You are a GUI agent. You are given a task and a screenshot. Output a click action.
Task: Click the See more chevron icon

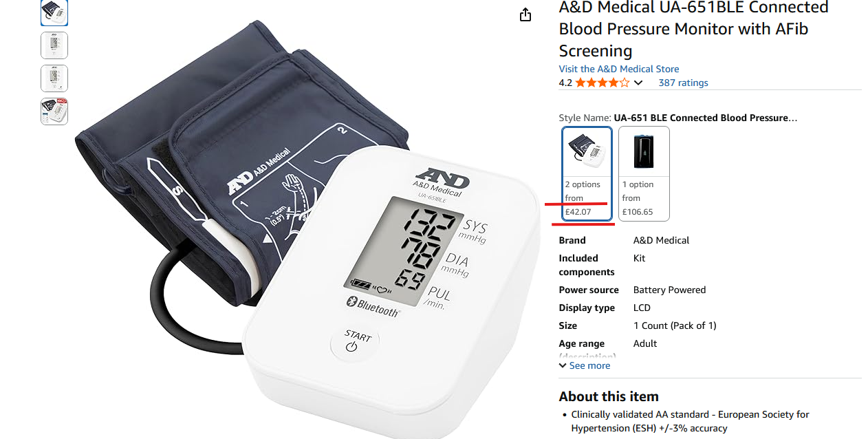pos(563,365)
